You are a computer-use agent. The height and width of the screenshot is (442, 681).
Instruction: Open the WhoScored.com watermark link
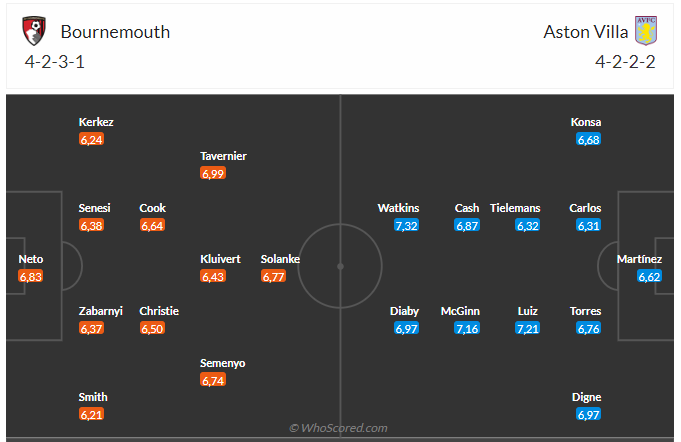coord(338,428)
